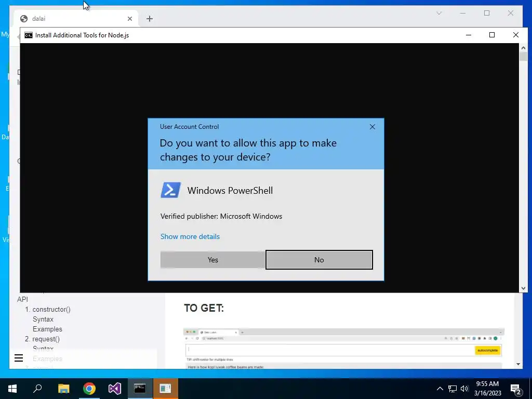
Task: Click the TO GET: heading on the page
Action: pyautogui.click(x=204, y=308)
